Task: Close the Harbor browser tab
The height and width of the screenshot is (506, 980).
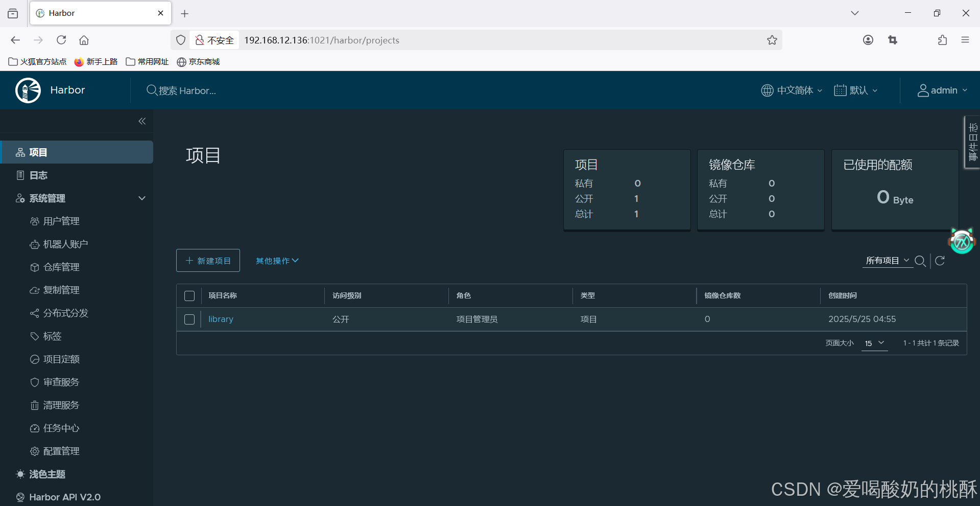Action: pyautogui.click(x=160, y=13)
